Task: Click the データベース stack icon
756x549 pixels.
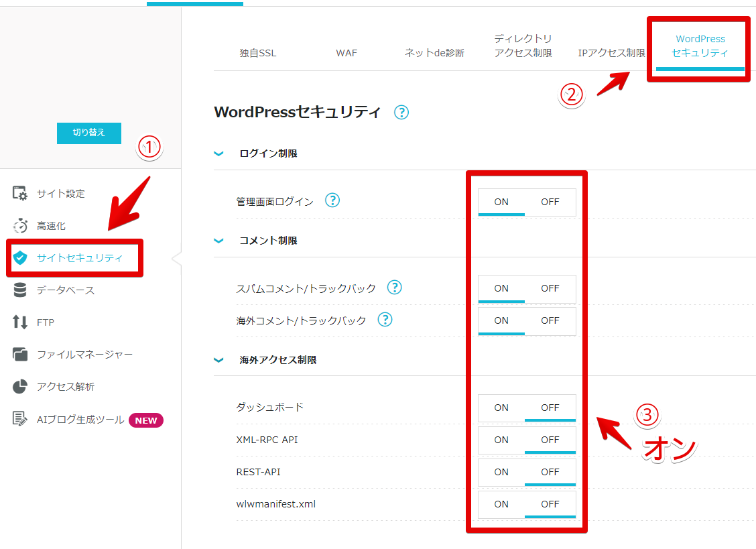Action: 19,290
